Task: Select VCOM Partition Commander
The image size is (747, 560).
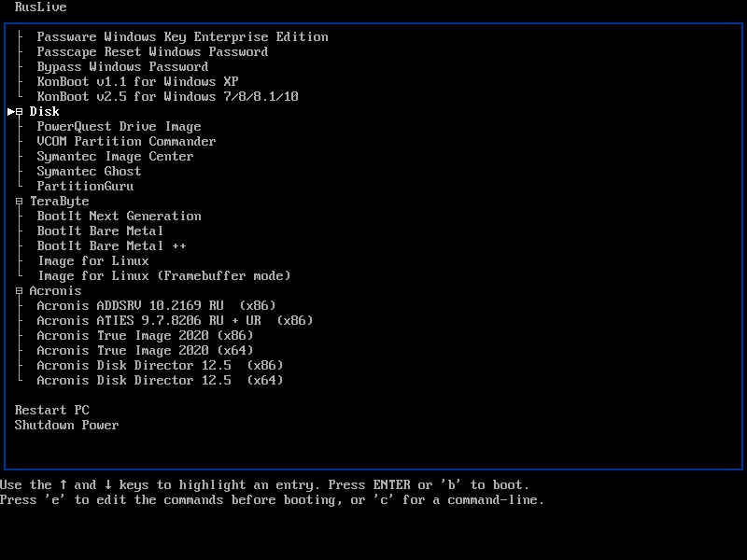Action: 126,142
